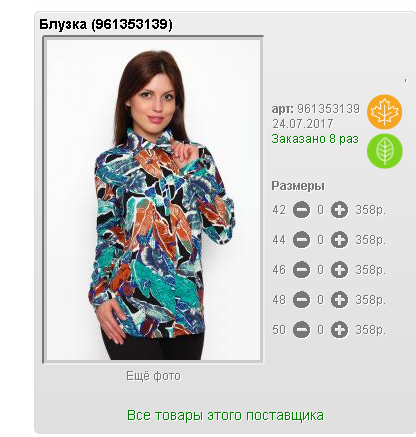Click the 'Заказано 8 раз' text
Screen dimensions: 416x437
coord(315,139)
